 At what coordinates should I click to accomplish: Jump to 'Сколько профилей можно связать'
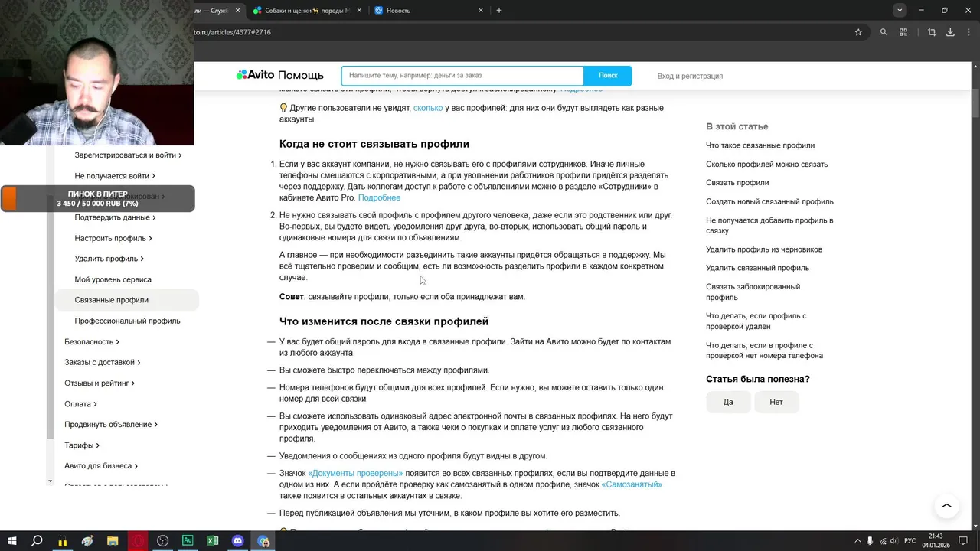[x=766, y=165]
